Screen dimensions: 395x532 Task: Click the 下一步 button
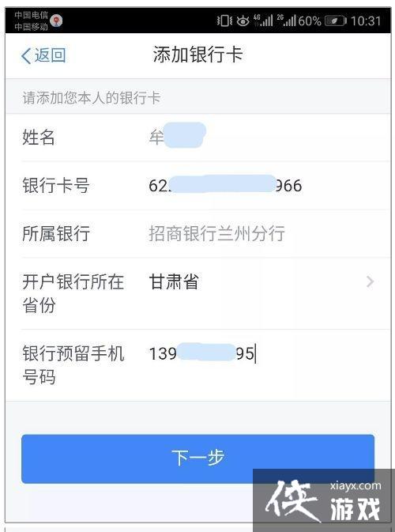click(x=197, y=458)
